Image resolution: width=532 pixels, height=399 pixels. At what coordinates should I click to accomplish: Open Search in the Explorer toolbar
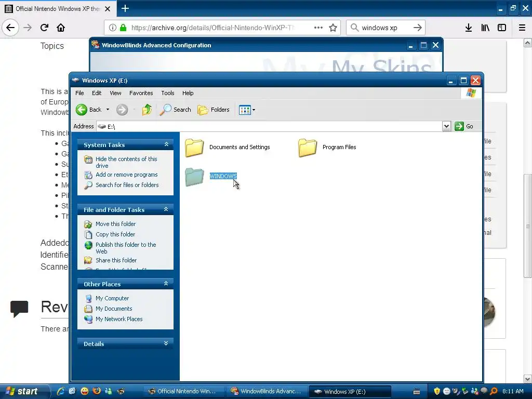[x=176, y=110]
